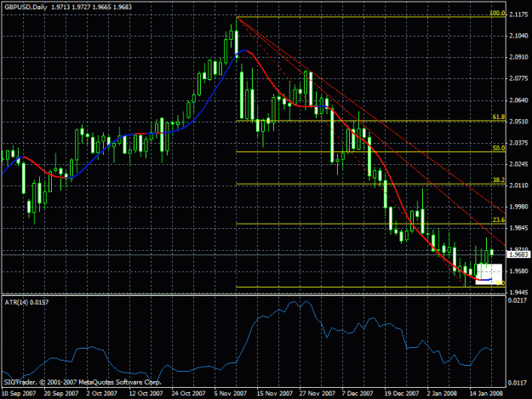
Task: Click the current price tag 1.9683
Action: point(518,254)
